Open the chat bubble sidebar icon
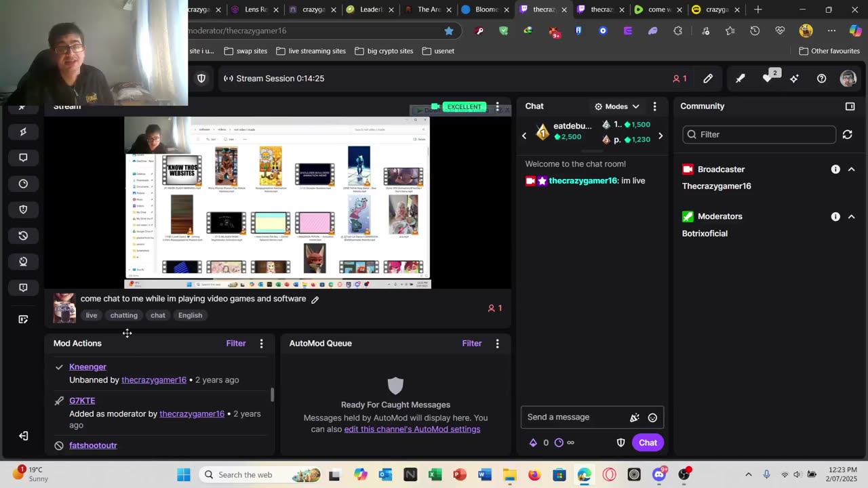This screenshot has width=868, height=488. (23, 157)
